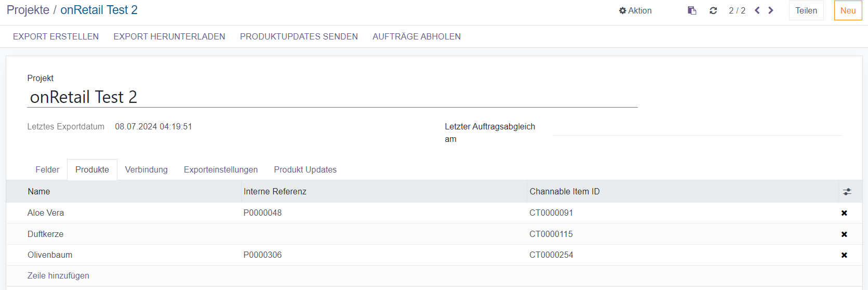Click the duplicate/paste record icon
Viewport: 868px width, 290px height.
coord(692,10)
